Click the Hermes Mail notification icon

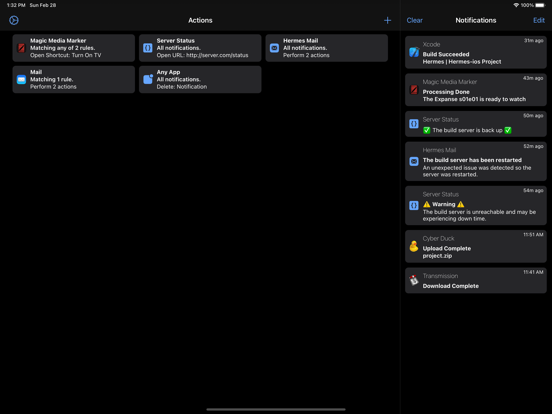point(414,161)
